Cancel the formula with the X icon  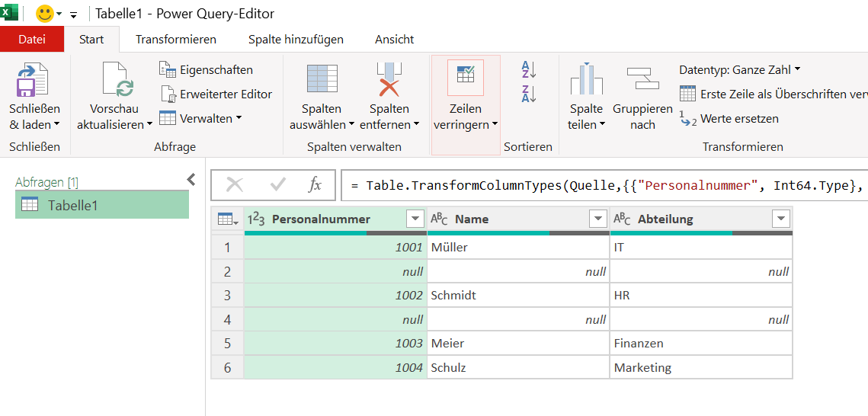click(235, 185)
